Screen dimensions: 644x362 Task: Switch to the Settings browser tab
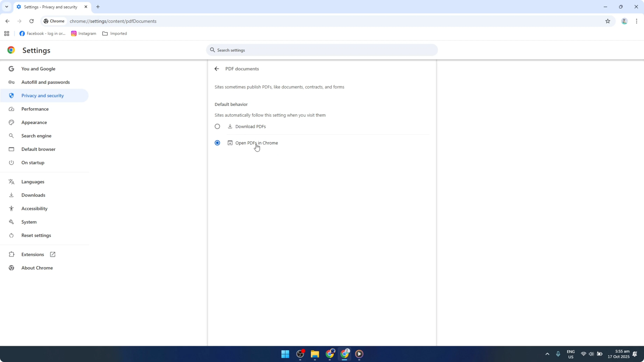click(x=50, y=7)
